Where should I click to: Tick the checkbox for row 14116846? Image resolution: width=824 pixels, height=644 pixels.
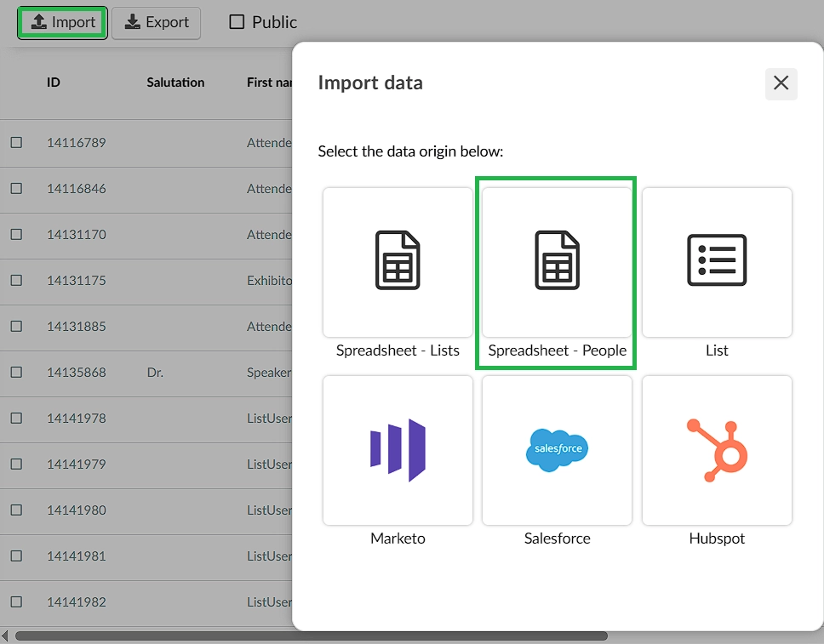(16, 188)
